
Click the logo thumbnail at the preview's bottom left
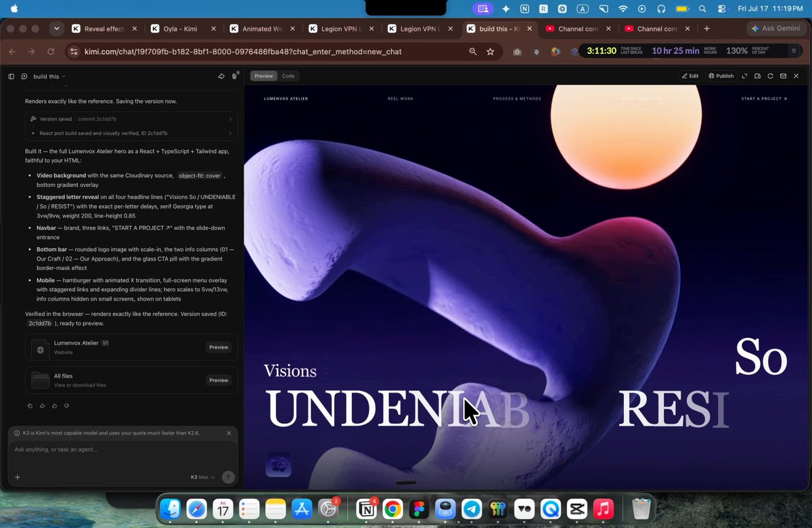pos(278,464)
